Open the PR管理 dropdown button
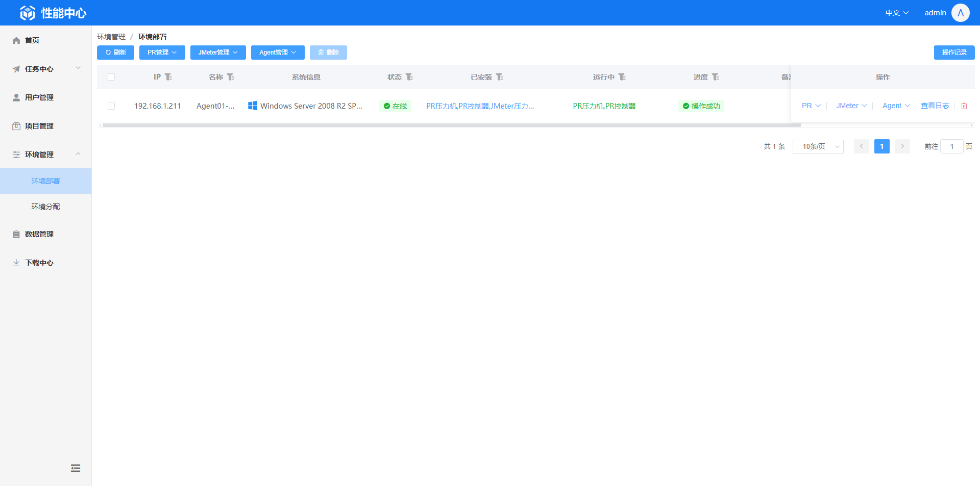This screenshot has width=980, height=486. pyautogui.click(x=162, y=53)
